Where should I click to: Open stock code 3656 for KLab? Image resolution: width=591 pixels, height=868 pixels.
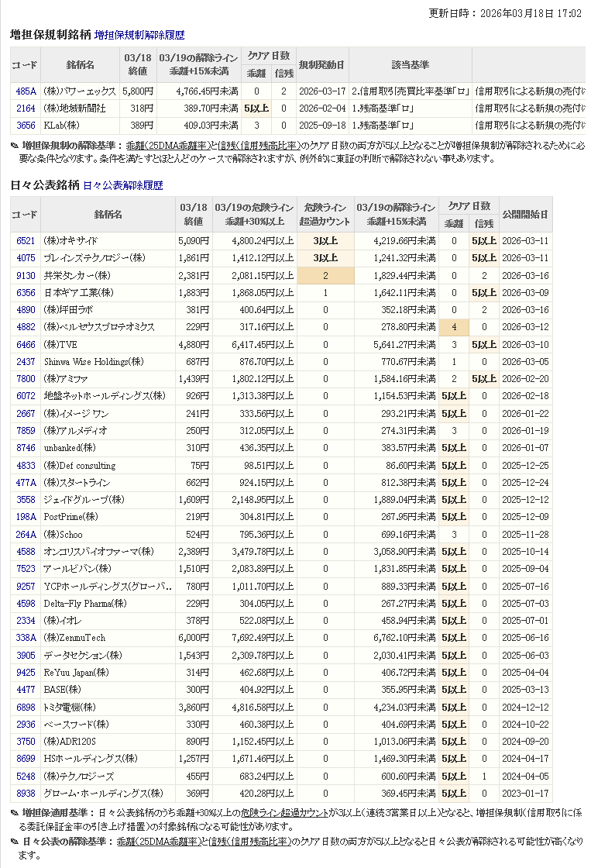click(x=26, y=125)
